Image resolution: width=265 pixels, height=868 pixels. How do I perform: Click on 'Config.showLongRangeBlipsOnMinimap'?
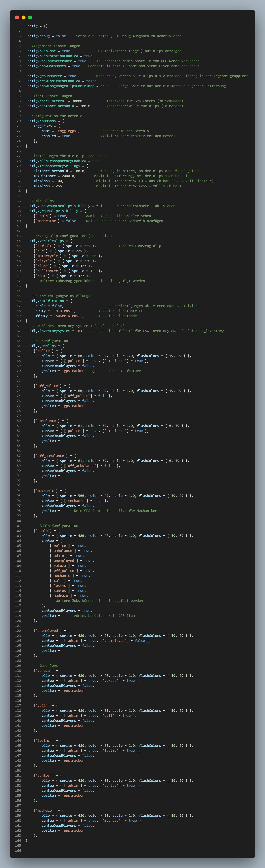60,86
